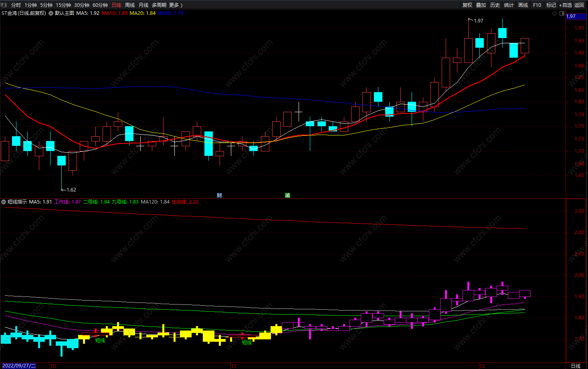The width and height of the screenshot is (588, 369).
Task: Click the 生命线: 2.22 label
Action: (185, 202)
